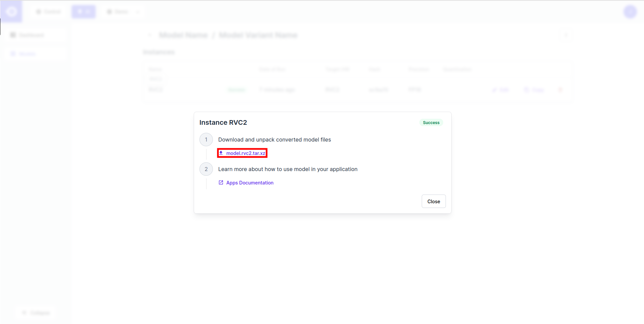This screenshot has height=324, width=644.
Task: Click the back arrow beside Model Name
Action: (150, 35)
